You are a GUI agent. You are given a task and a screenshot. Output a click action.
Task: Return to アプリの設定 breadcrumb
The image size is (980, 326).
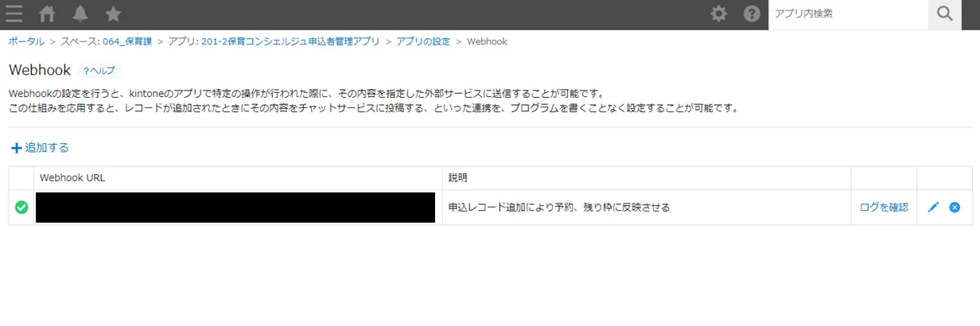pyautogui.click(x=422, y=41)
